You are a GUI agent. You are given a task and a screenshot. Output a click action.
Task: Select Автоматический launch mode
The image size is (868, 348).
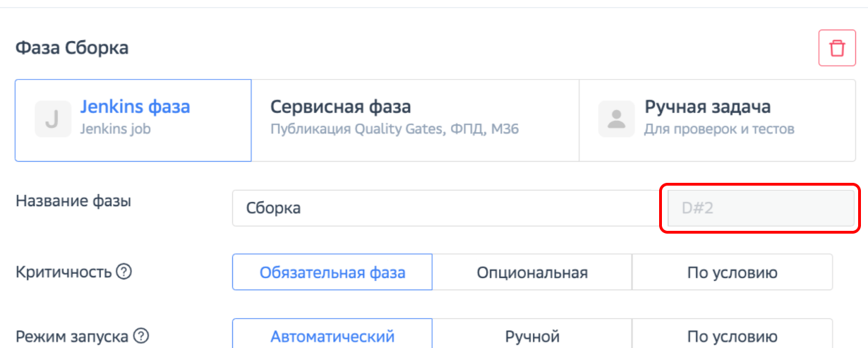(332, 336)
